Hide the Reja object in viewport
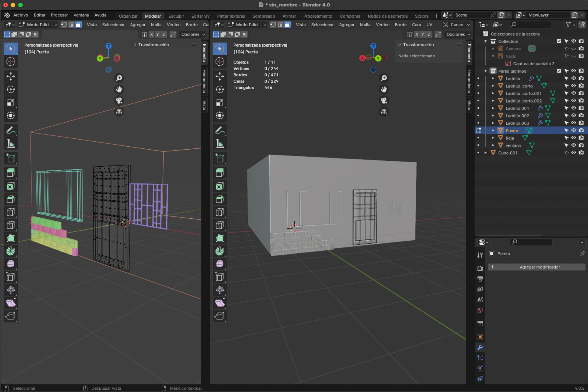 coord(573,138)
